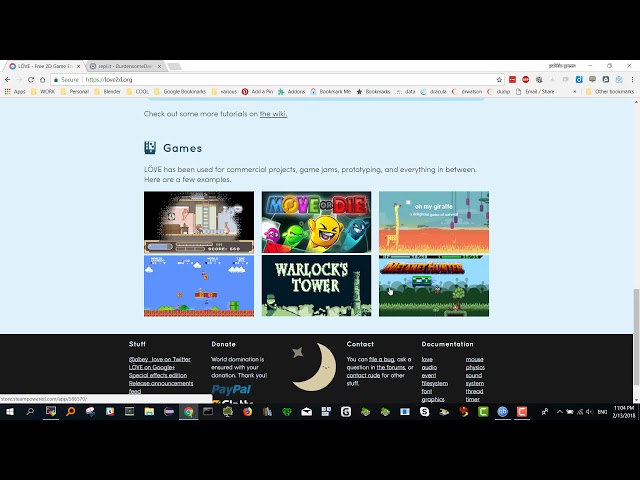The width and height of the screenshot is (640, 480).
Task: Launch Firefox from the taskbar
Action: point(247,412)
